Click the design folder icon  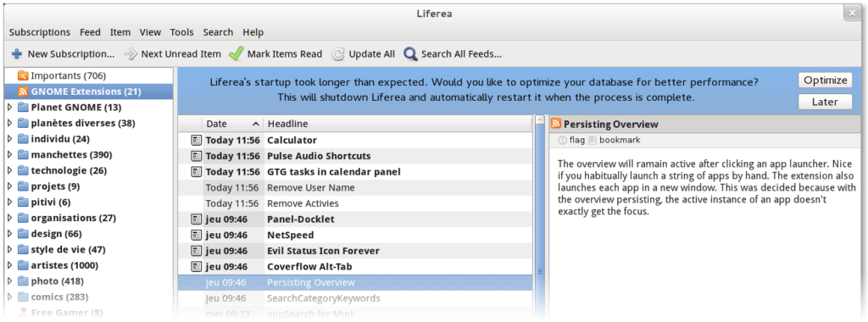point(23,234)
